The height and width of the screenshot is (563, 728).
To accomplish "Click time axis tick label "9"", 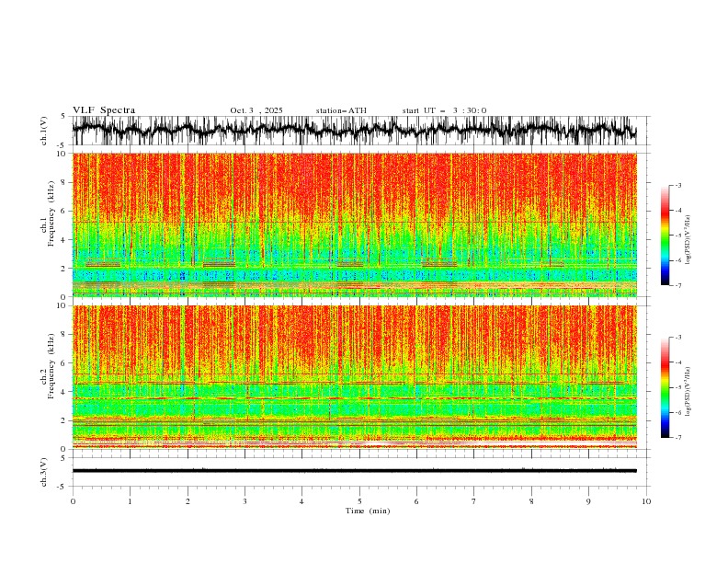I will (x=588, y=501).
